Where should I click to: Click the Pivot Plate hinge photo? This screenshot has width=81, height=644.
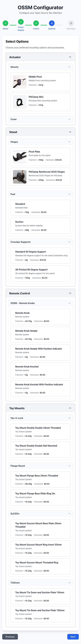pyautogui.click(x=19, y=157)
